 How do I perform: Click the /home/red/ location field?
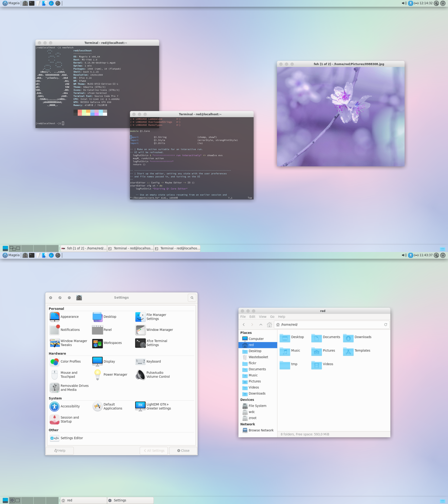pos(331,325)
